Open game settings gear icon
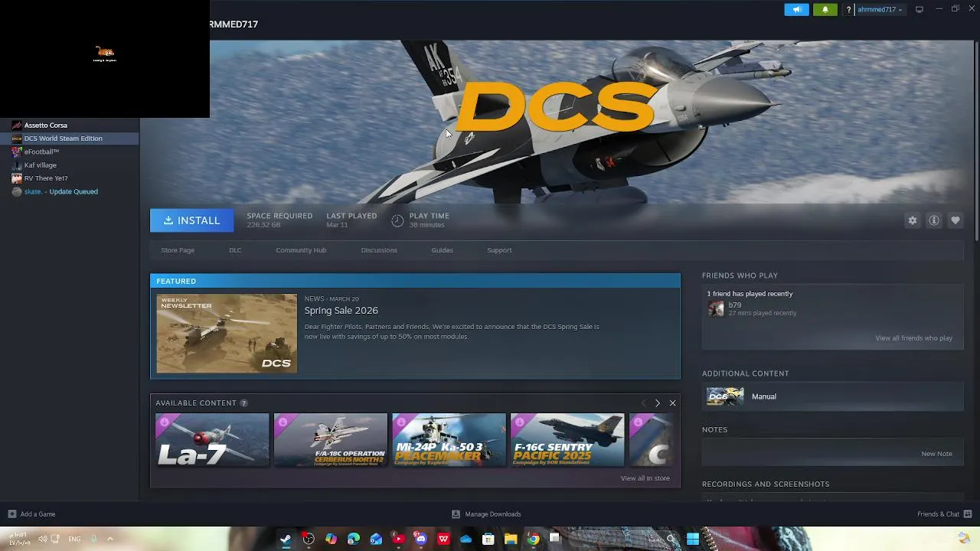 click(913, 220)
